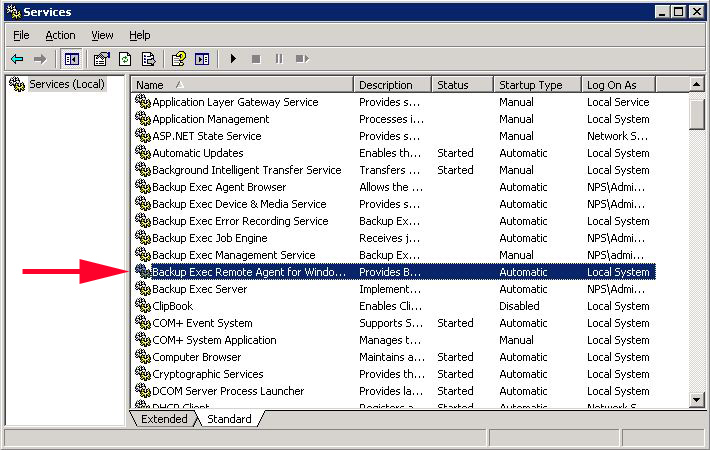
Task: Click 'Provides la...' description cell
Action: (391, 391)
